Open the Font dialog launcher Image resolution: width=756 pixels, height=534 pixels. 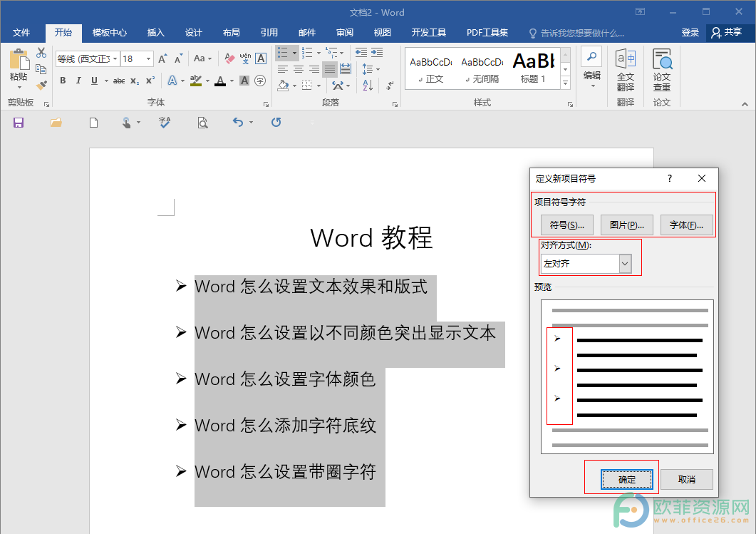(266, 104)
